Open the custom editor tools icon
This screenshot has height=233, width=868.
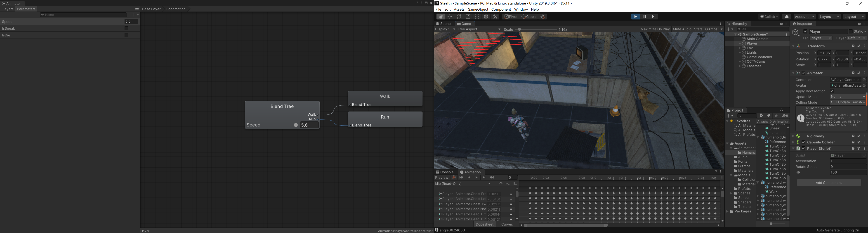(495, 17)
